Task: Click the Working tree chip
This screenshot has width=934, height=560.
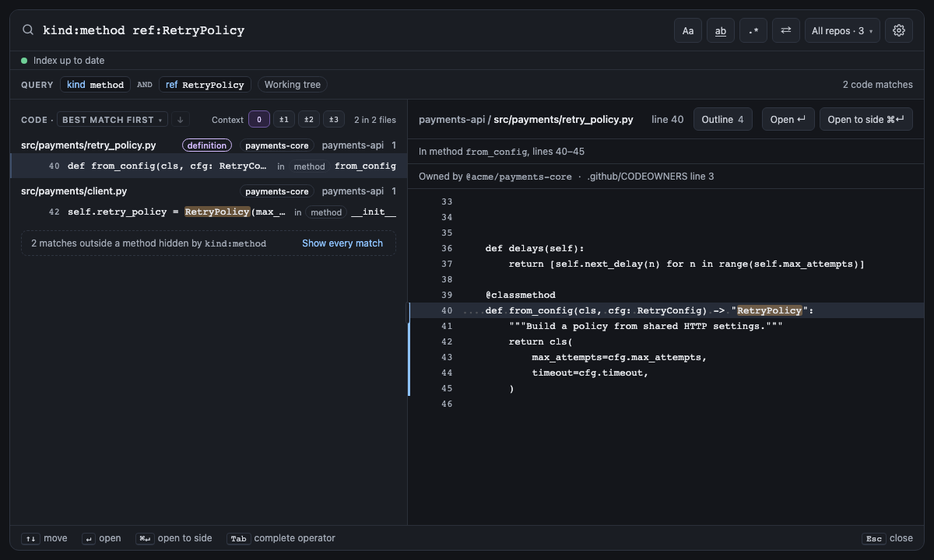Action: point(293,85)
